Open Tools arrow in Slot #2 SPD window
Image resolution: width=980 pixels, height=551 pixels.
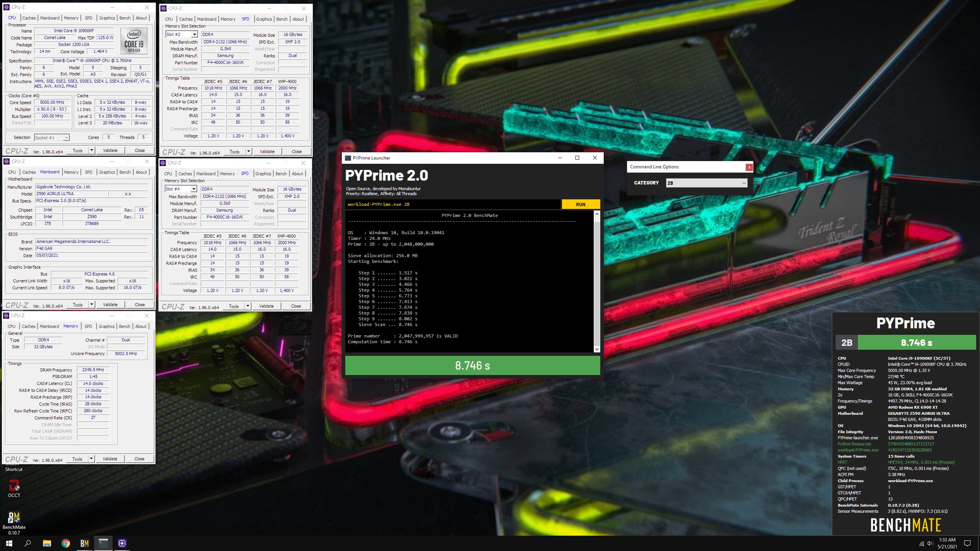pos(248,152)
